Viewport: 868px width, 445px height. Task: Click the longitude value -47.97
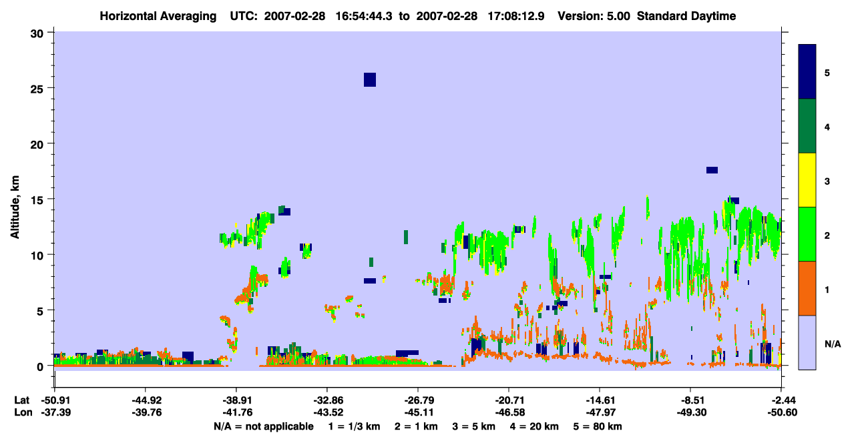coord(600,412)
